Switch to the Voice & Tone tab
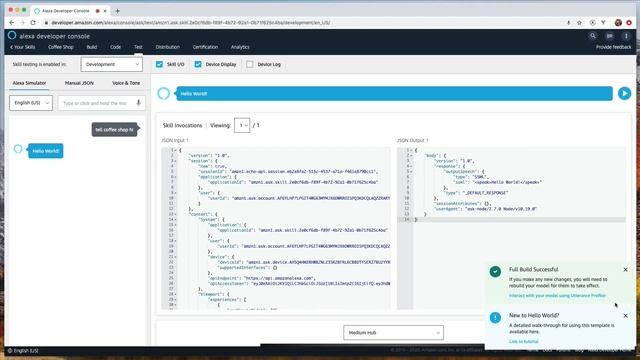Screen dimensions: 640x360 click(126, 83)
